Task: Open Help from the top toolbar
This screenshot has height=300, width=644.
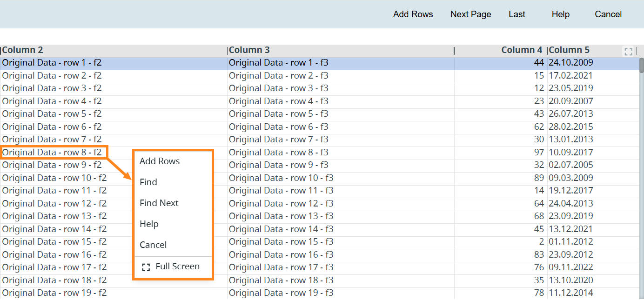Action: coord(560,14)
